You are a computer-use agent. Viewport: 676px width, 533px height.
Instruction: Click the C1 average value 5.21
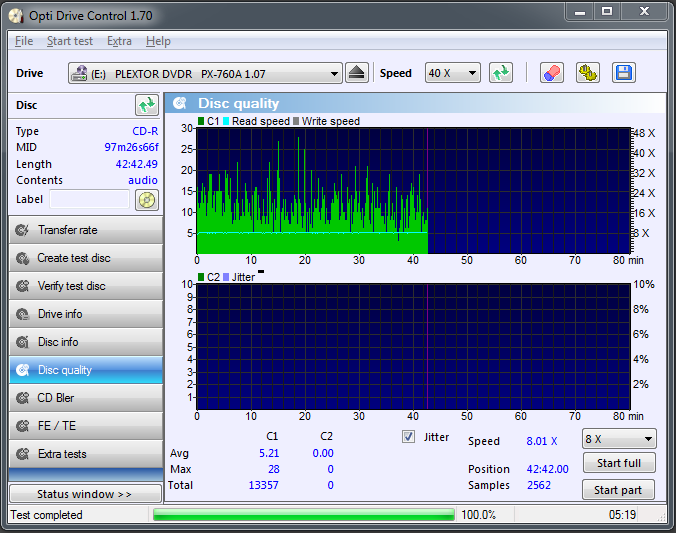coord(269,454)
